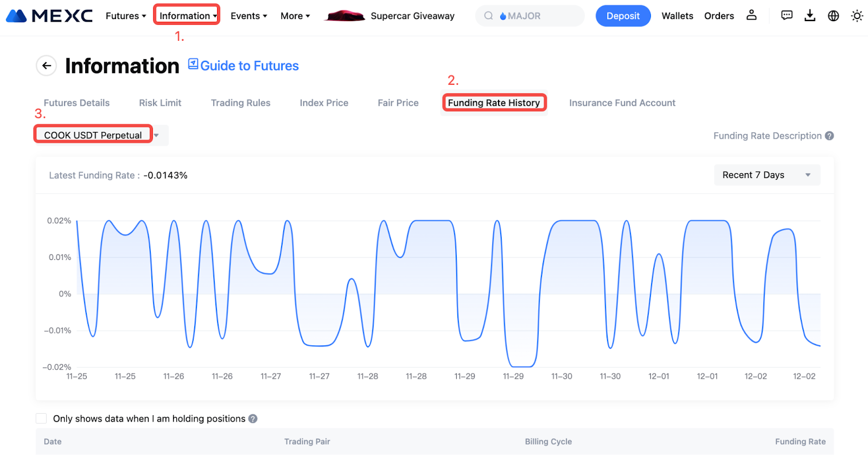
Task: Click the Date column header
Action: pos(53,441)
